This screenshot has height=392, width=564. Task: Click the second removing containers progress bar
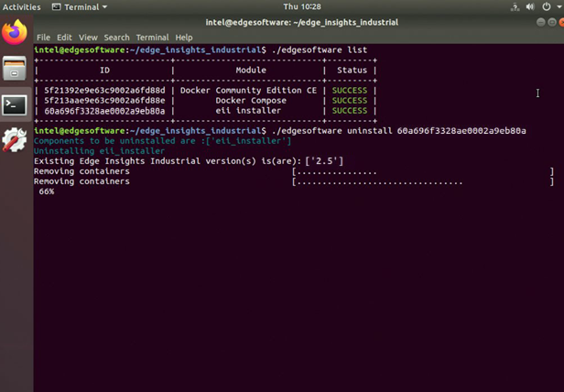[x=423, y=181]
